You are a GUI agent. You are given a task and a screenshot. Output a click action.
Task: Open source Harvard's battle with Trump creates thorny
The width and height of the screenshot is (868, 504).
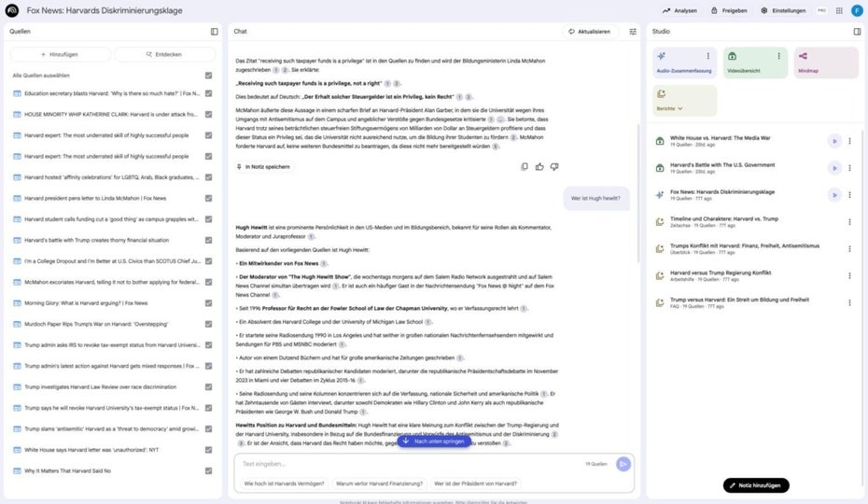97,241
